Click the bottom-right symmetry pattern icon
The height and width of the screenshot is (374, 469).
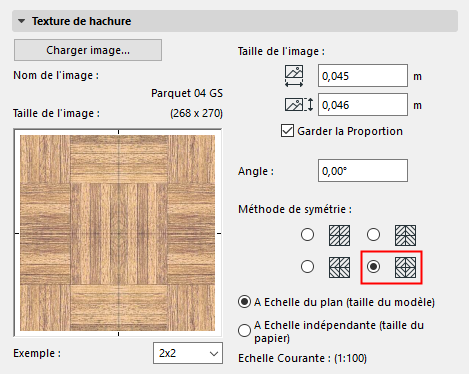[405, 267]
